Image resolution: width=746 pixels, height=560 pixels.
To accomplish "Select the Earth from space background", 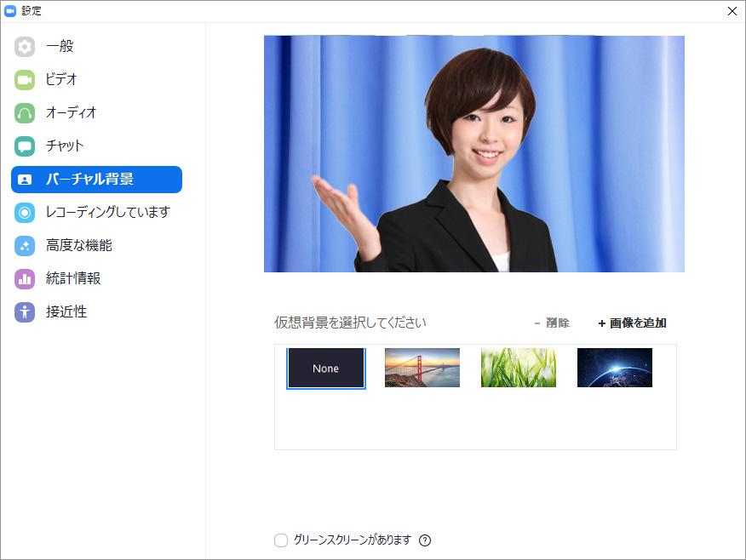I will pos(614,368).
